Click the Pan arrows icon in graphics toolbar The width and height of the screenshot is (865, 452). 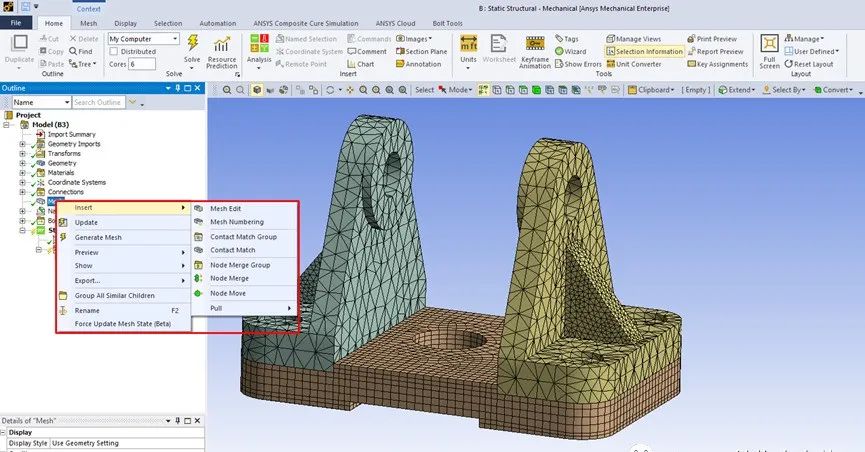tap(350, 90)
